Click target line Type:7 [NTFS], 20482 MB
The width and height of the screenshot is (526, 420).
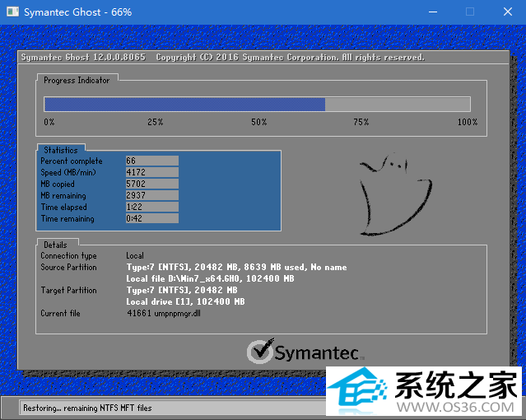[182, 291]
